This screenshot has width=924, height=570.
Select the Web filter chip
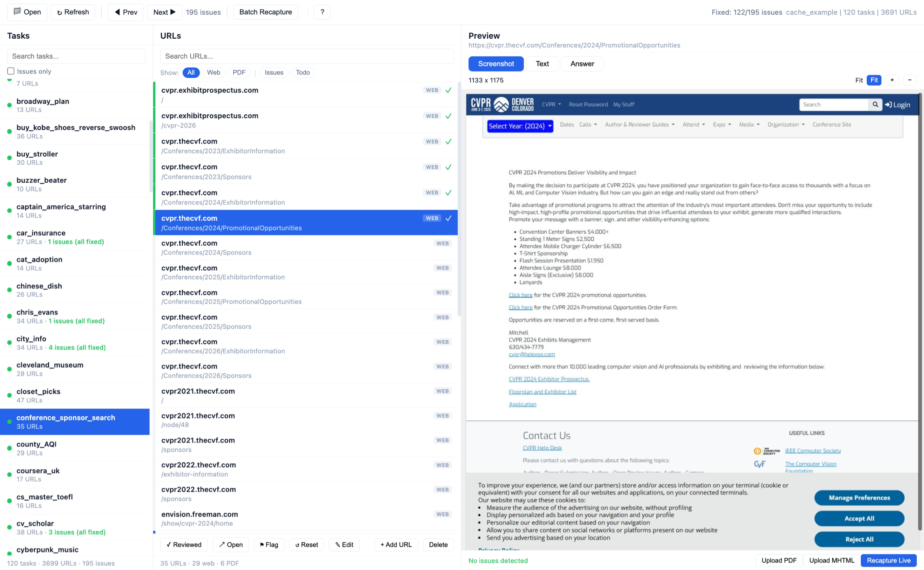214,72
